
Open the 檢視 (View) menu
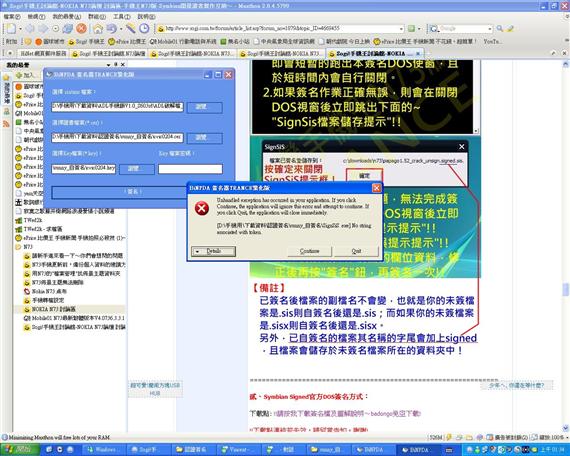pyautogui.click(x=36, y=17)
